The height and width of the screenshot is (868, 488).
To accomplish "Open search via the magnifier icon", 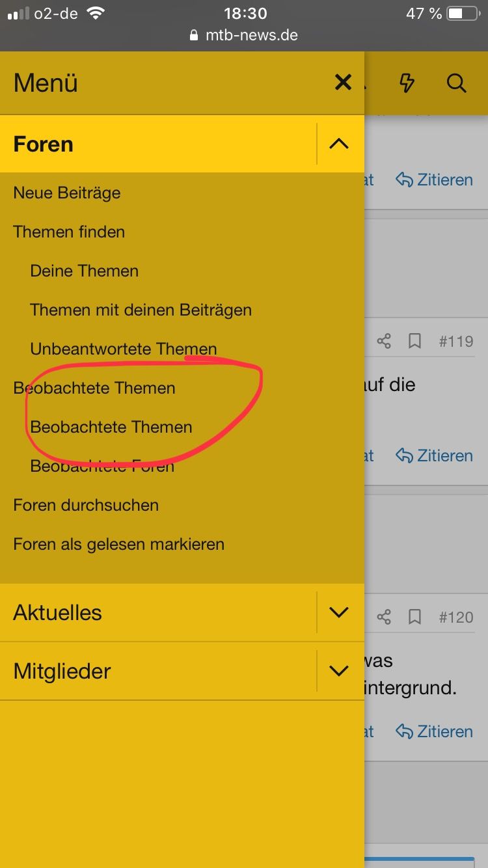I will (x=456, y=83).
